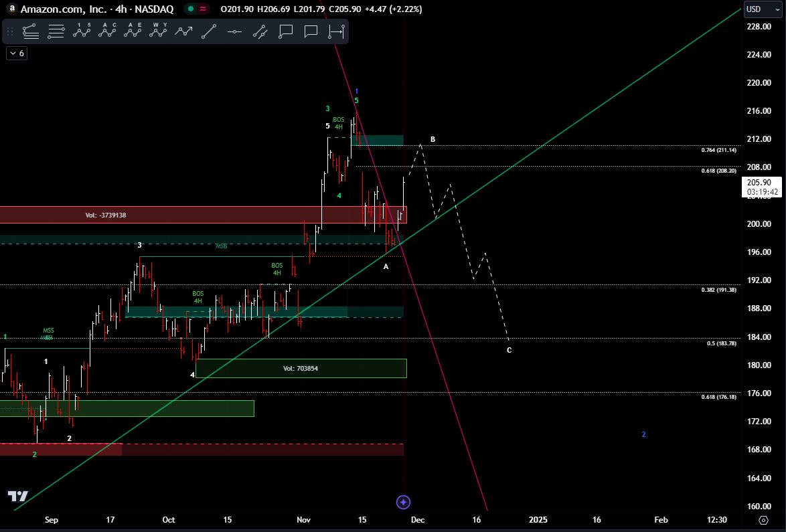786x532 pixels.
Task: Click the 0.618 (208.20) Fib level label
Action: (x=719, y=171)
